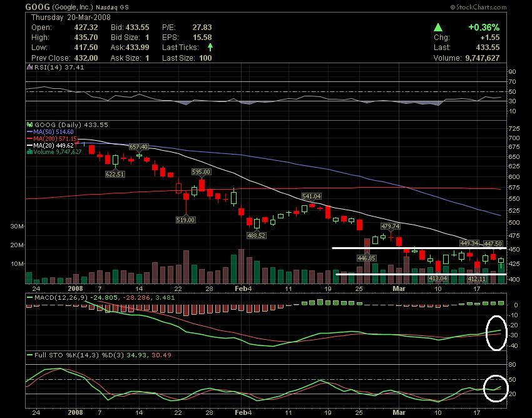
Task: Click the 412.11 low price label
Action: point(477,278)
